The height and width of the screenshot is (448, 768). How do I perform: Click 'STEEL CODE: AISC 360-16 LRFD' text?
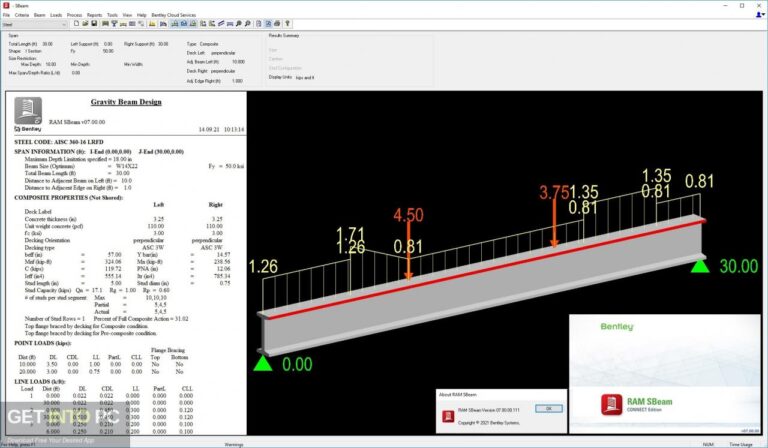[59, 142]
